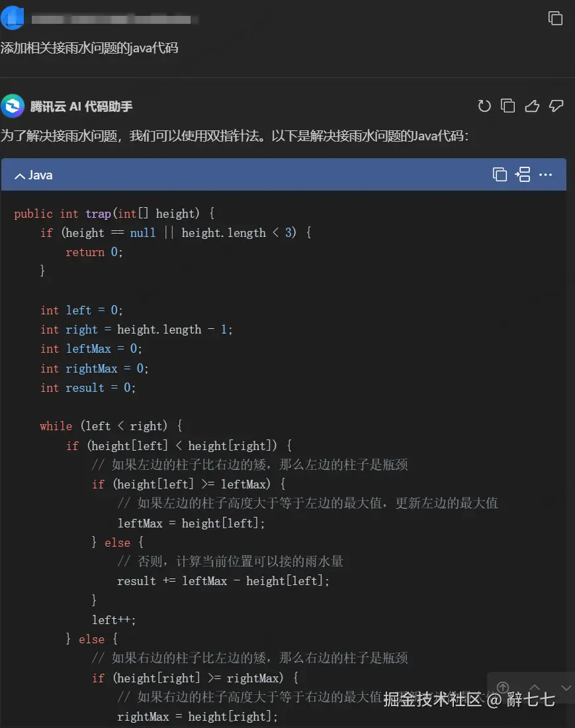Click the line 'left++;'
The height and width of the screenshot is (728, 575).
click(x=114, y=620)
